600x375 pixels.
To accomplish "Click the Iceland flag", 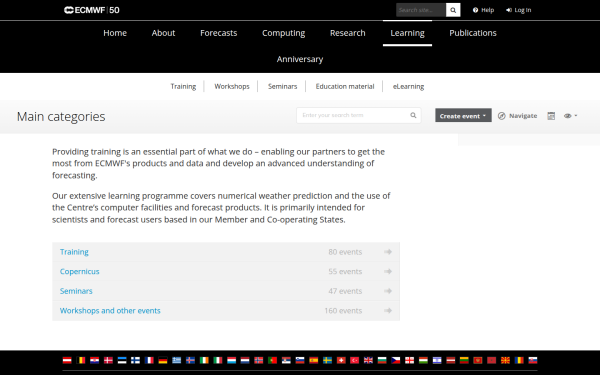I will click(191, 360).
